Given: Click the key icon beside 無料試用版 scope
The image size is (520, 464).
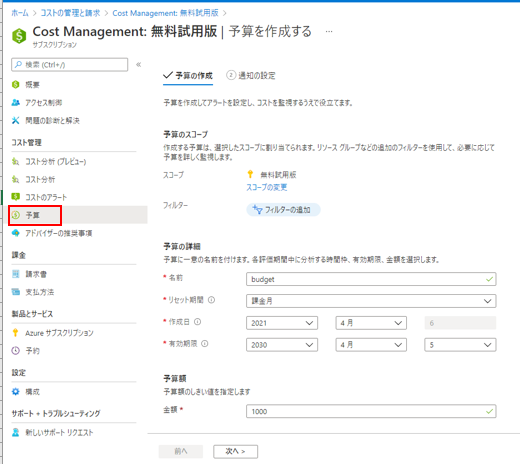Looking at the screenshot, I should [250, 174].
